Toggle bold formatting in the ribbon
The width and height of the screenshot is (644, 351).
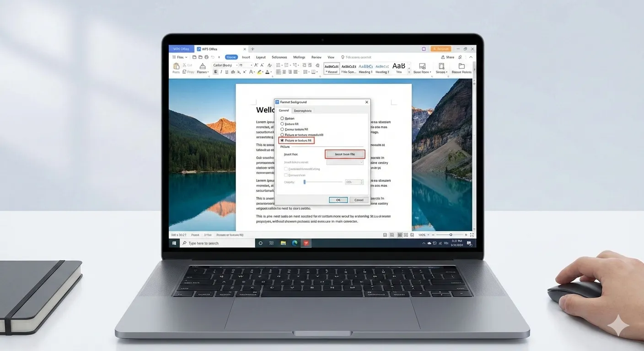tap(215, 72)
